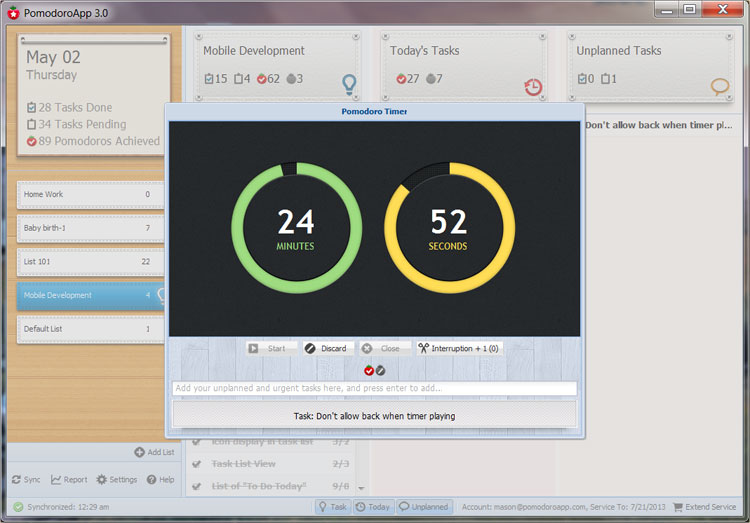Select the Default List
The height and width of the screenshot is (523, 750).
pyautogui.click(x=90, y=329)
